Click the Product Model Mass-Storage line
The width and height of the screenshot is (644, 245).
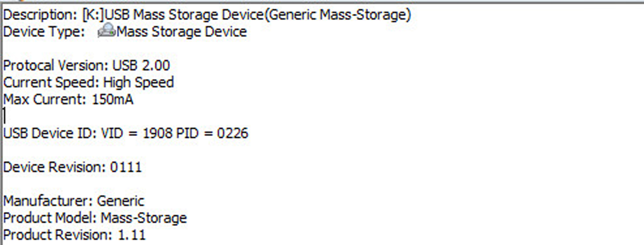tap(95, 218)
